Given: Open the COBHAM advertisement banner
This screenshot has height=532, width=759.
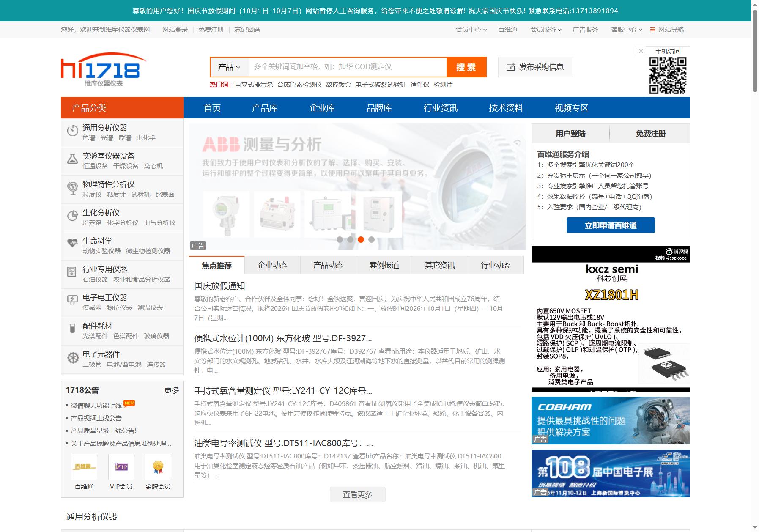Looking at the screenshot, I should (x=611, y=420).
